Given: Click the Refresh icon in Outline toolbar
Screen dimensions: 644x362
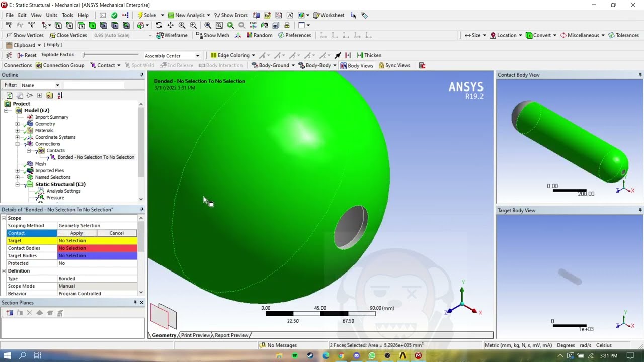Looking at the screenshot, I should tap(9, 95).
